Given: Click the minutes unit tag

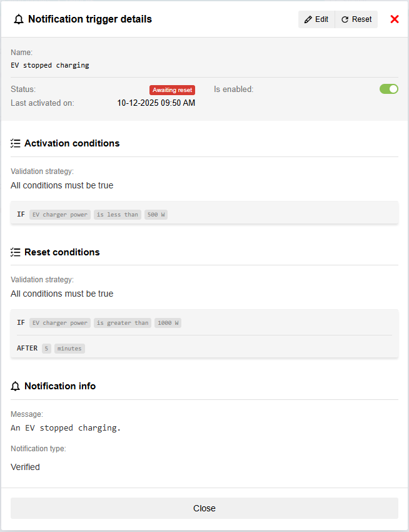Looking at the screenshot, I should pyautogui.click(x=69, y=348).
